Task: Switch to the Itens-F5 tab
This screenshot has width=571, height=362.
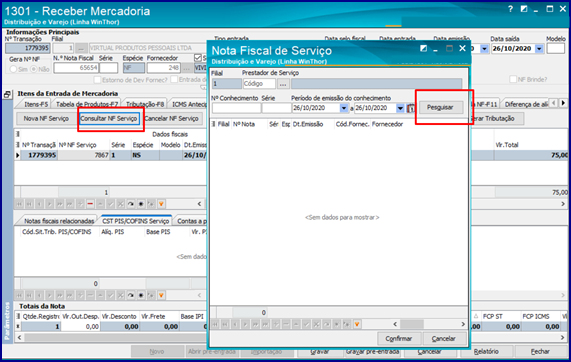Action: pos(36,104)
